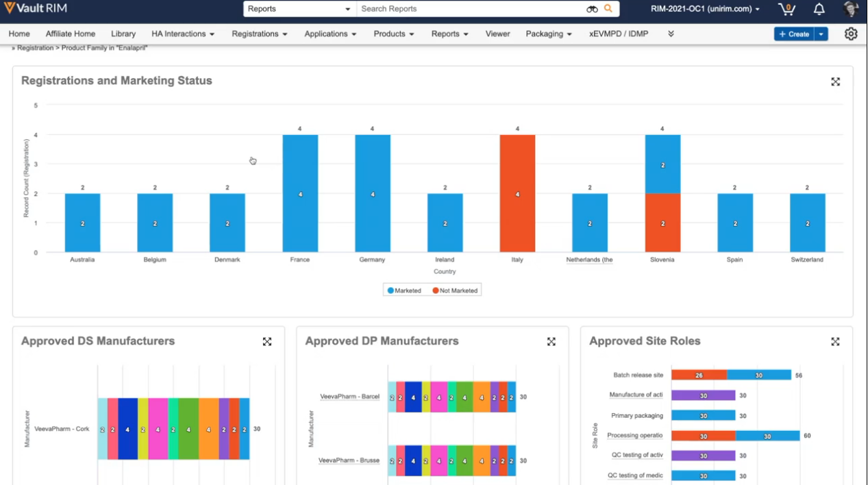Viewport: 868px width, 485px height.
Task: Toggle the Not Marketed legend series
Action: [x=455, y=290]
